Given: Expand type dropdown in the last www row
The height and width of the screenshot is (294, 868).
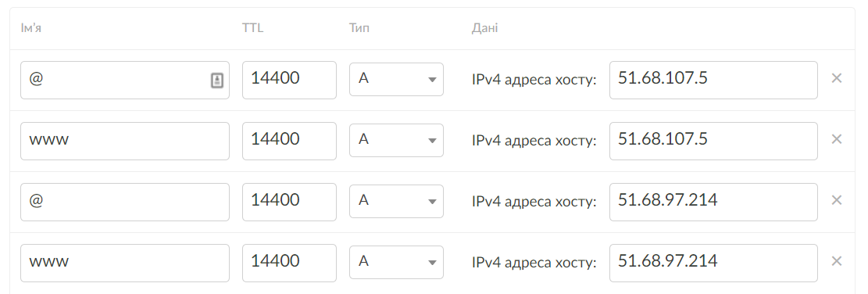Looking at the screenshot, I should click(x=396, y=263).
